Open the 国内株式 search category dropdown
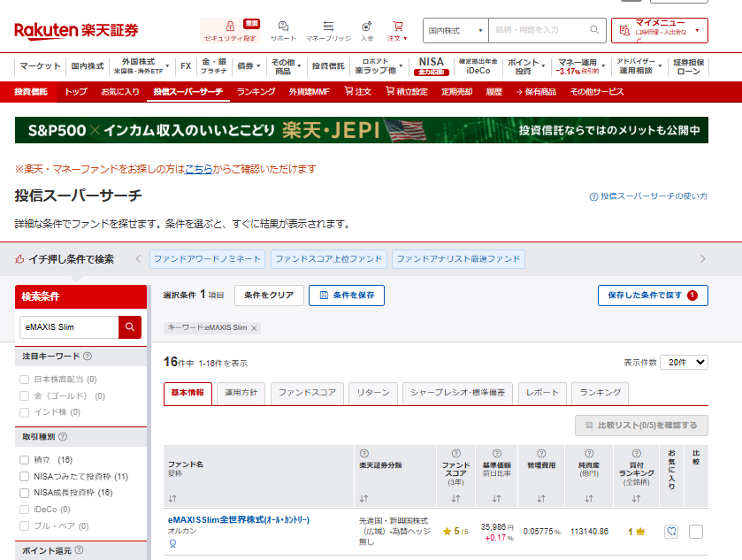 (455, 30)
